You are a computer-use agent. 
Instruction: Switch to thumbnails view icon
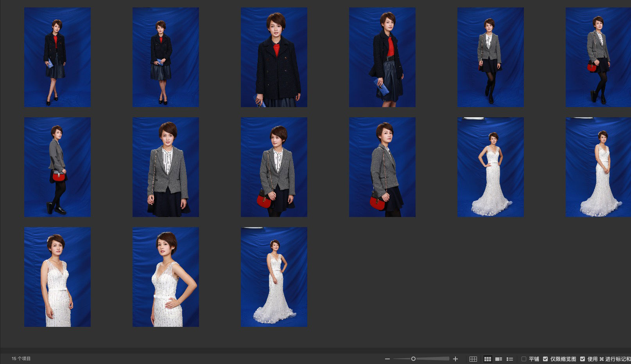488,359
